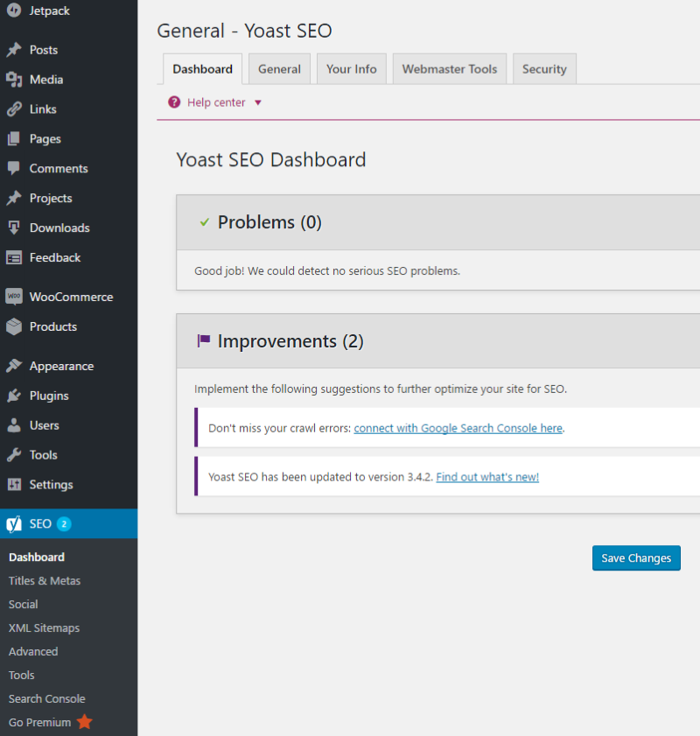Open the Links menu
700x736 pixels.
point(43,109)
